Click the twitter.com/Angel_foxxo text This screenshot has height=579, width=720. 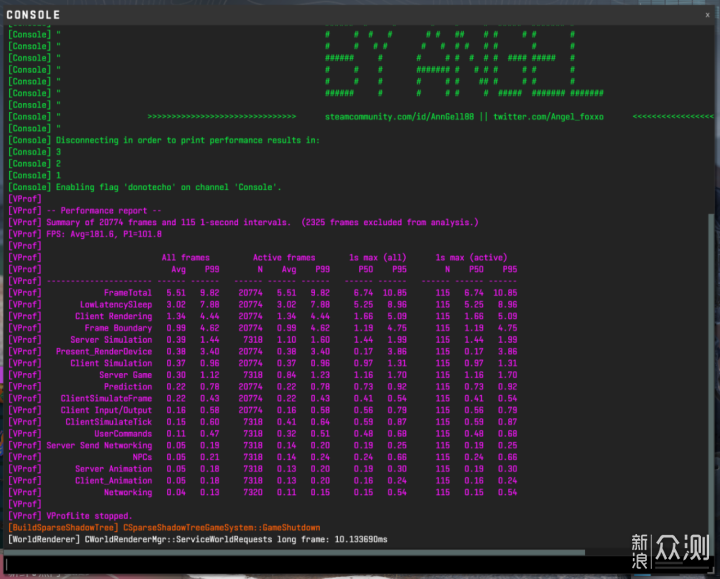coord(548,117)
